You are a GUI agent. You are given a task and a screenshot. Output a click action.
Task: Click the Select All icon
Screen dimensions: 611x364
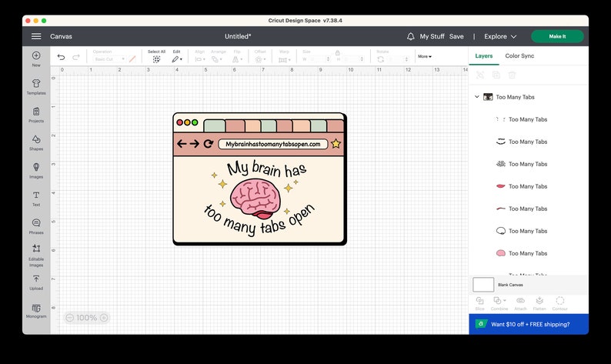pos(156,59)
